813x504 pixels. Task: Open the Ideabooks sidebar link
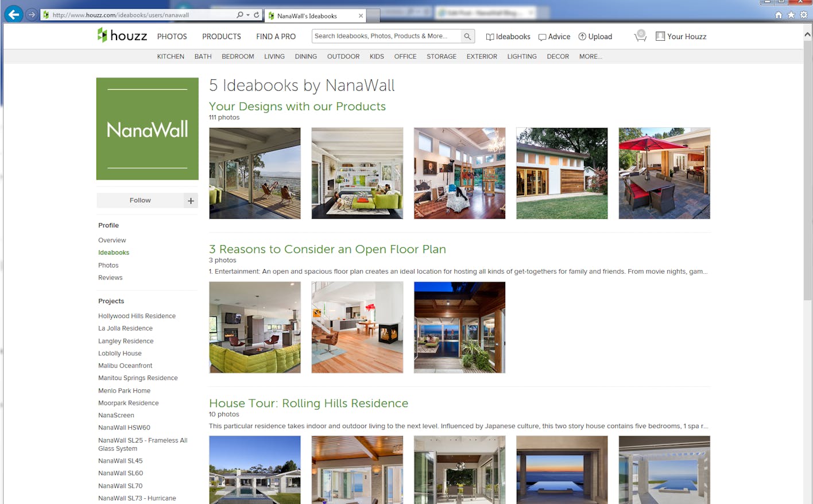114,253
